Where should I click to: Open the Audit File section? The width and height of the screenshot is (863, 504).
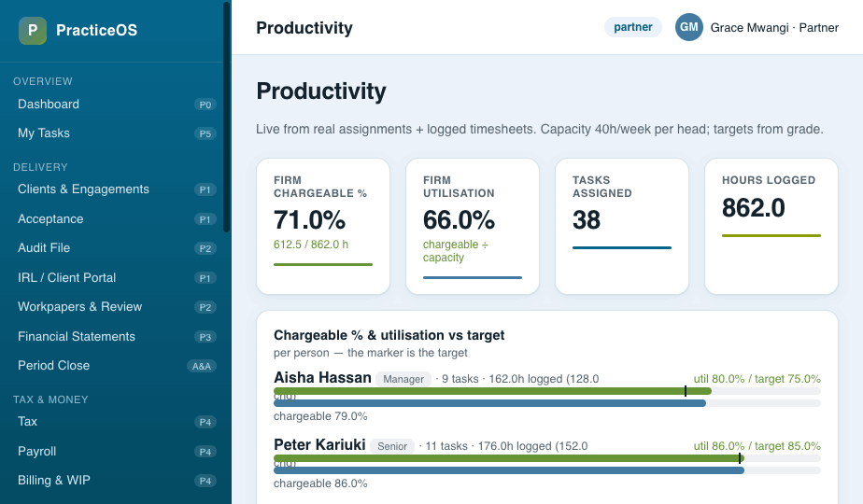click(x=116, y=248)
